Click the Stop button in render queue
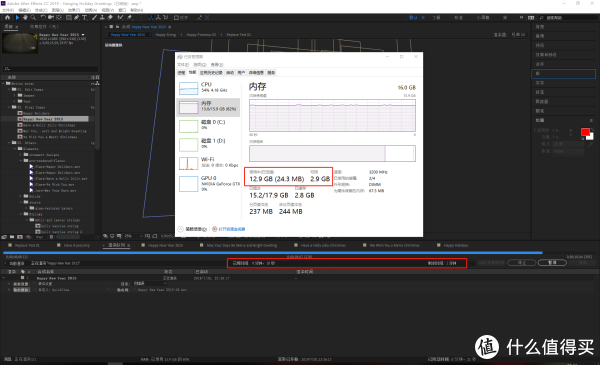This screenshot has width=600, height=365. (522, 262)
